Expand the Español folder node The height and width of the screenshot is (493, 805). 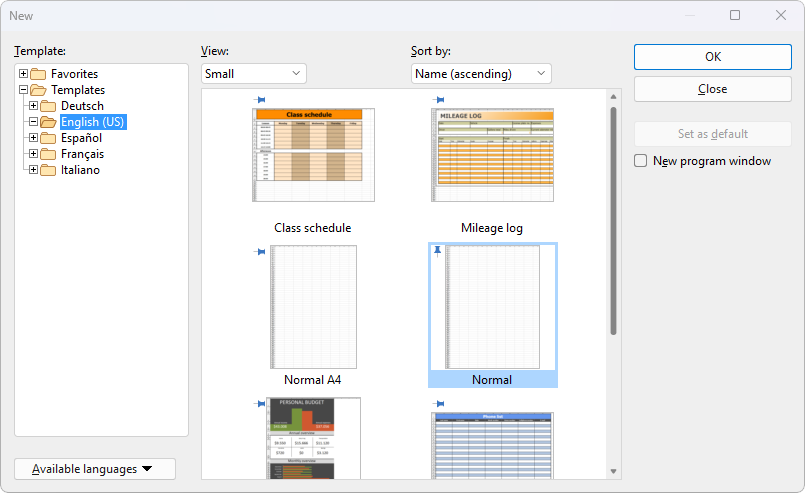click(33, 138)
